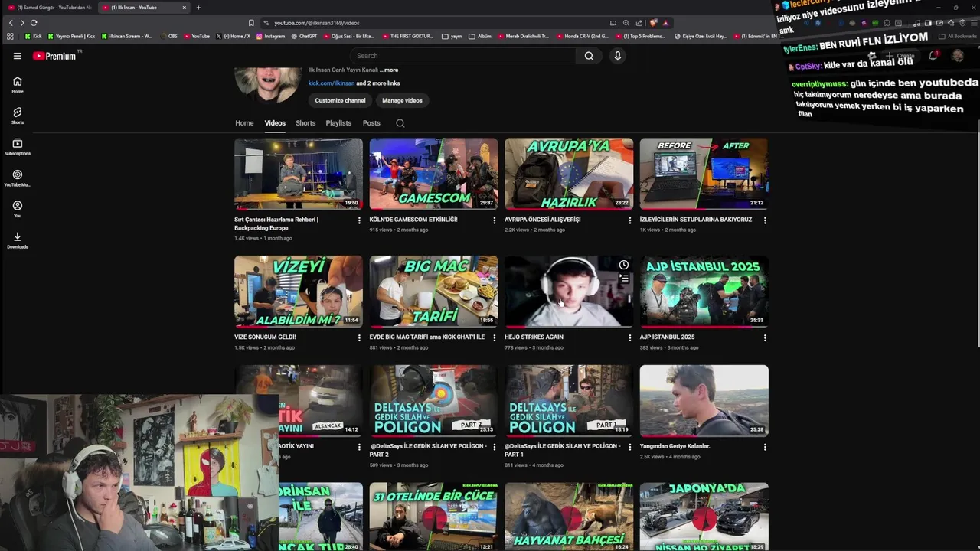Play the DELTASAYS POLİGON PART 2 thumbnail
This screenshot has width=980, height=551.
tap(433, 400)
